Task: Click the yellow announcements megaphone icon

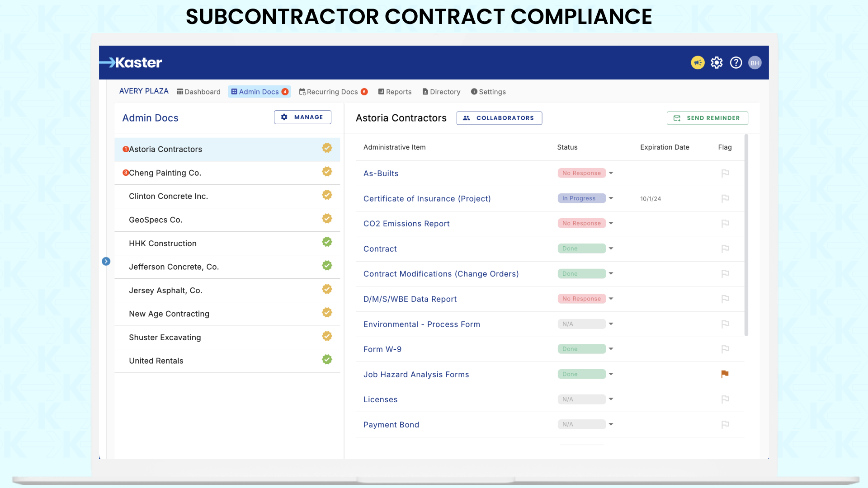Action: click(x=698, y=63)
